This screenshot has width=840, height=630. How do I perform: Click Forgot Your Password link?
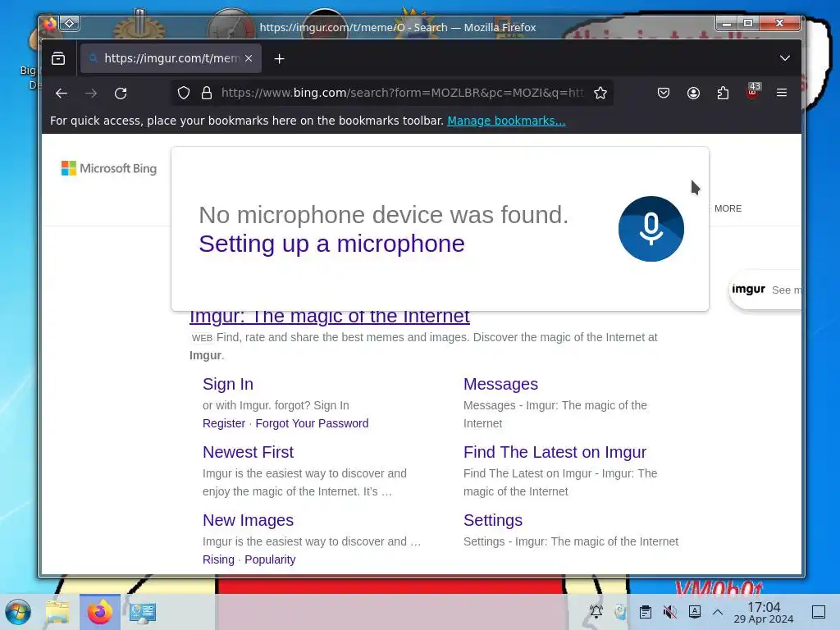[312, 423]
